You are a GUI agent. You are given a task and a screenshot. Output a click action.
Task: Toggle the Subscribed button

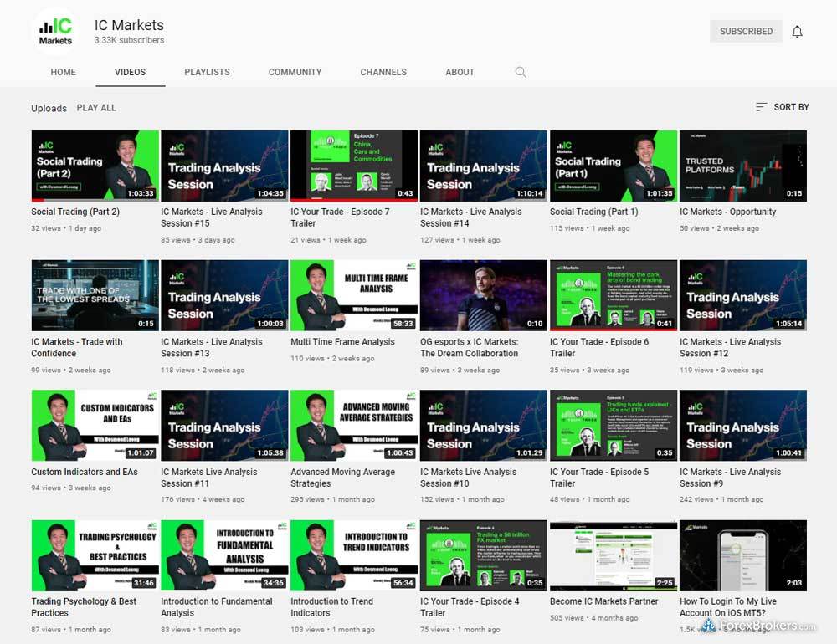point(746,32)
